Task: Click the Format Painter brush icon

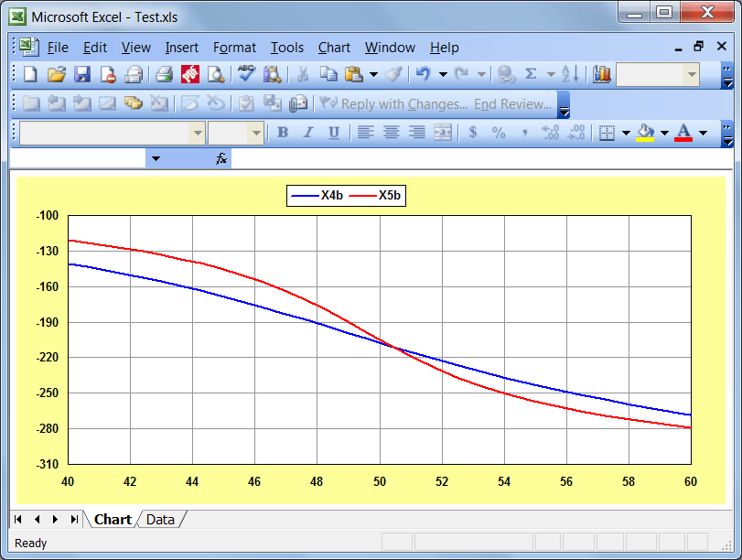Action: 393,74
